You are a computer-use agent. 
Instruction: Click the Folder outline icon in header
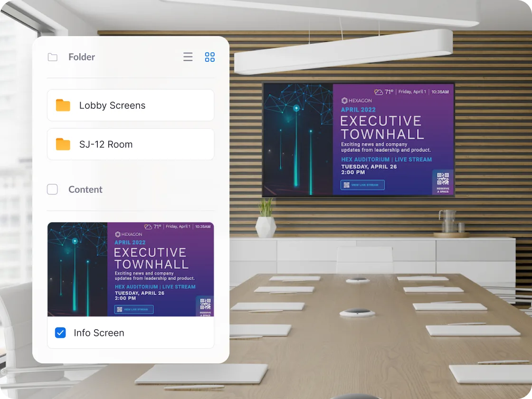point(53,57)
